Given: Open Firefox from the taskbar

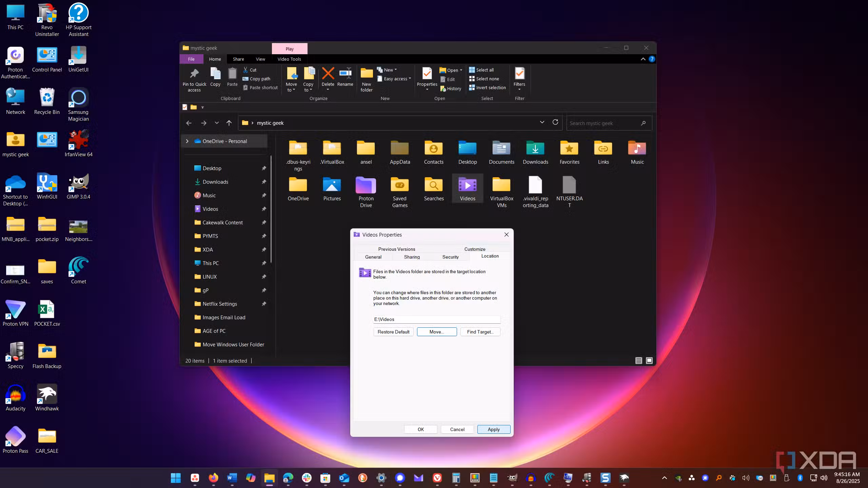Looking at the screenshot, I should 213,478.
